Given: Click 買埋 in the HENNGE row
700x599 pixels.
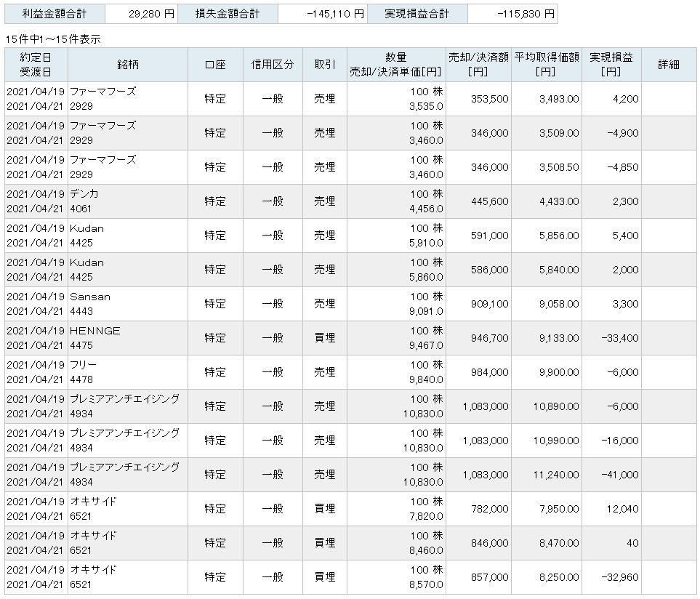Looking at the screenshot, I should 324,338.
